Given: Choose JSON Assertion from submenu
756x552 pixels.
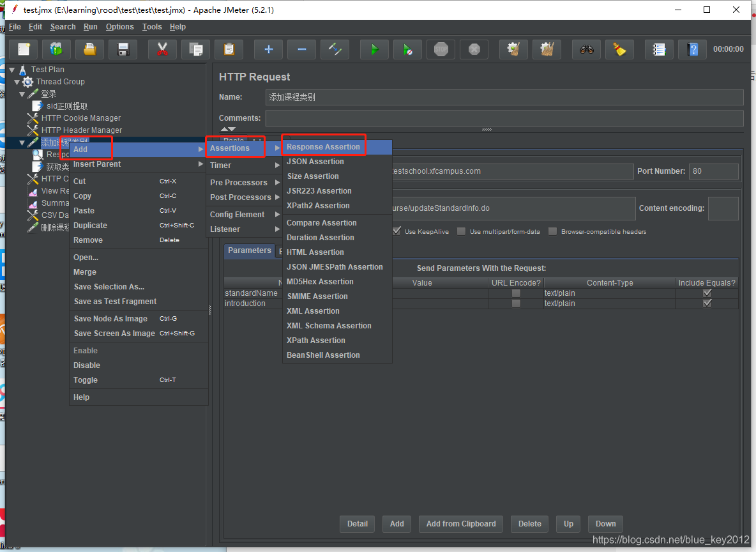Looking at the screenshot, I should pyautogui.click(x=337, y=162).
